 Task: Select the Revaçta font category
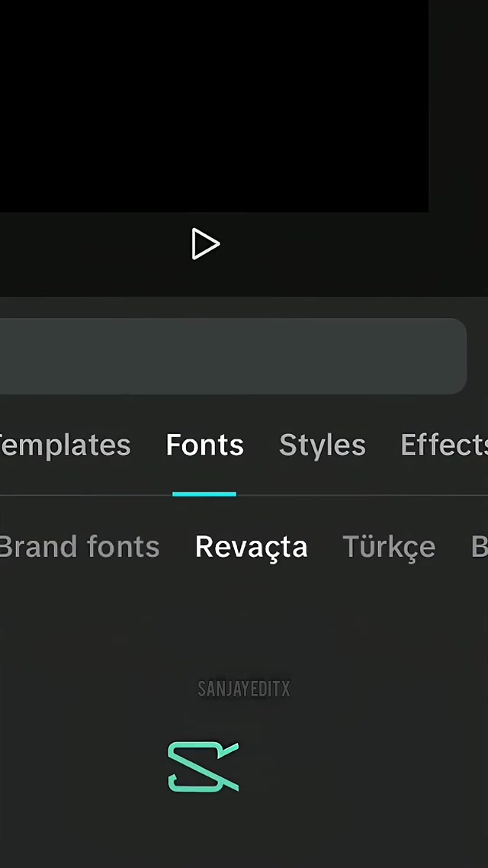[x=251, y=547]
